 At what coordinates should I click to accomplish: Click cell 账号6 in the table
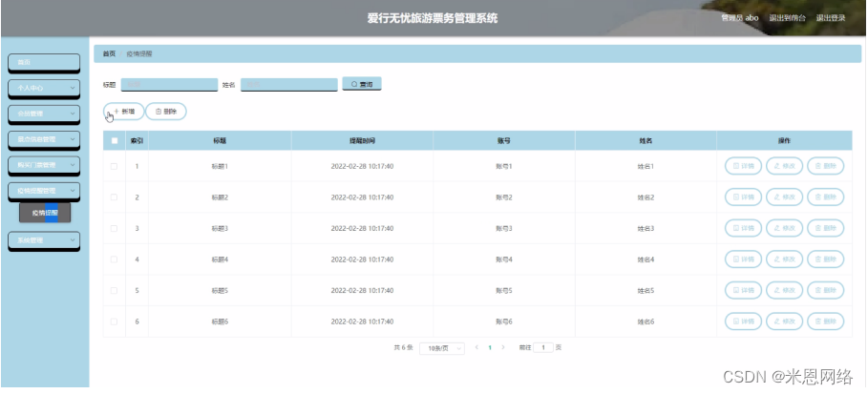pyautogui.click(x=504, y=321)
